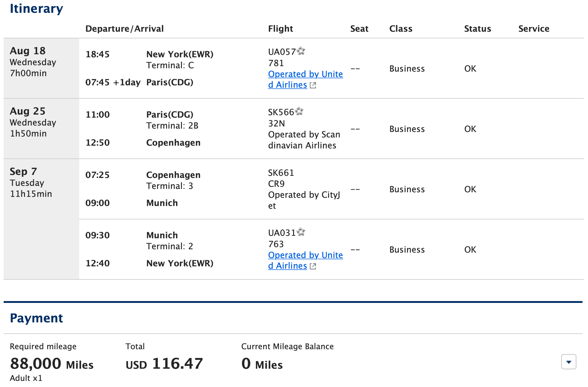Select the flight number SK566

(x=280, y=112)
